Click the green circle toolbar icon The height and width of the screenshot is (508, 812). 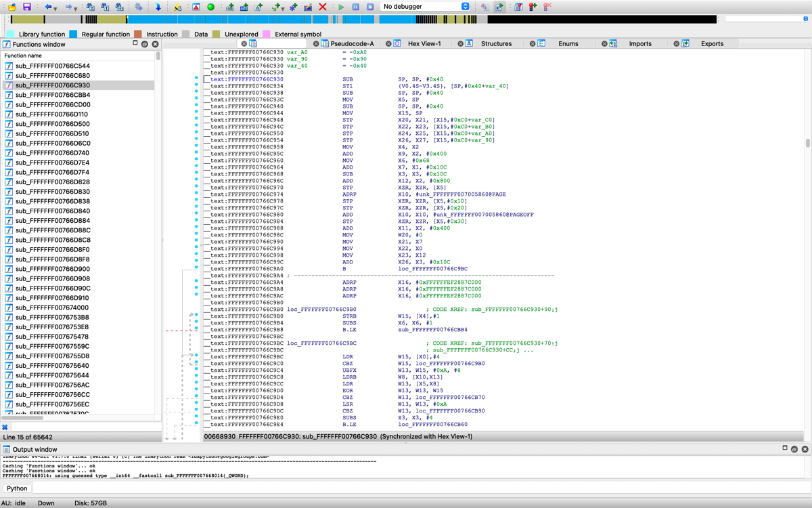pyautogui.click(x=210, y=7)
